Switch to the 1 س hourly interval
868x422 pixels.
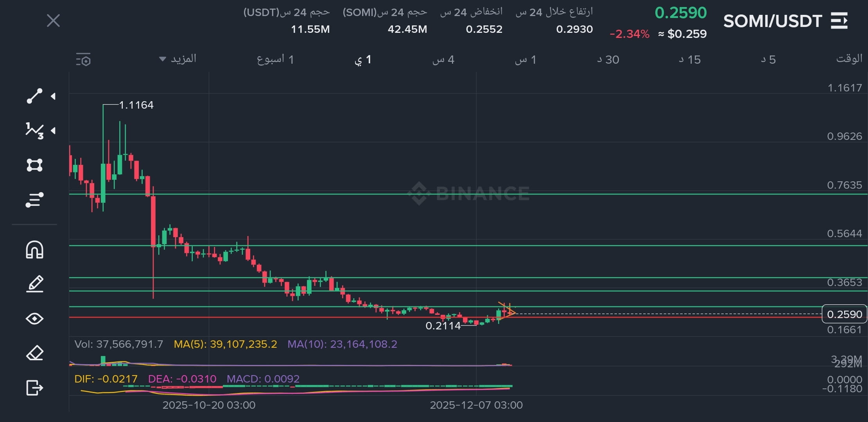pos(525,60)
